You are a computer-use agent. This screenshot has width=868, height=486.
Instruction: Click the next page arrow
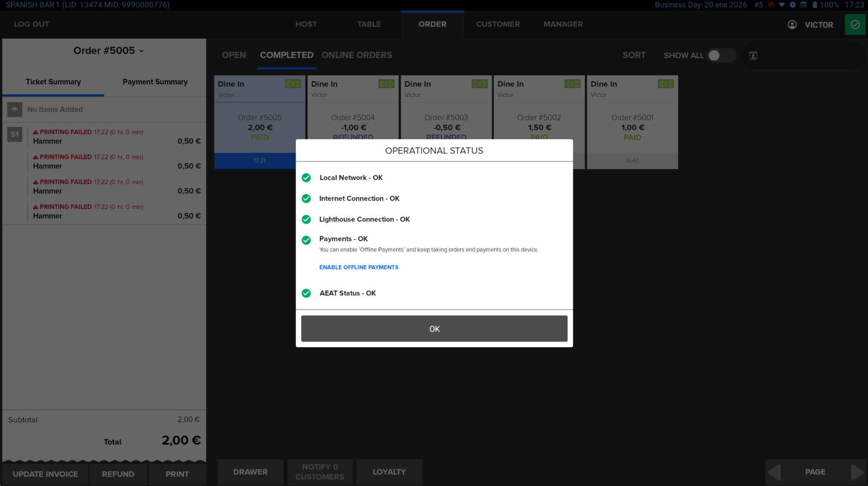click(x=856, y=472)
